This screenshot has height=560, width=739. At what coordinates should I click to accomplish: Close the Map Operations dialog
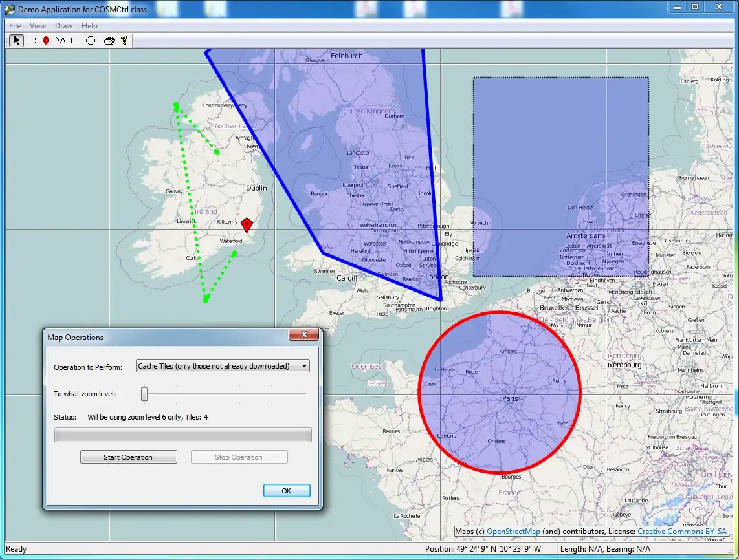[x=303, y=335]
